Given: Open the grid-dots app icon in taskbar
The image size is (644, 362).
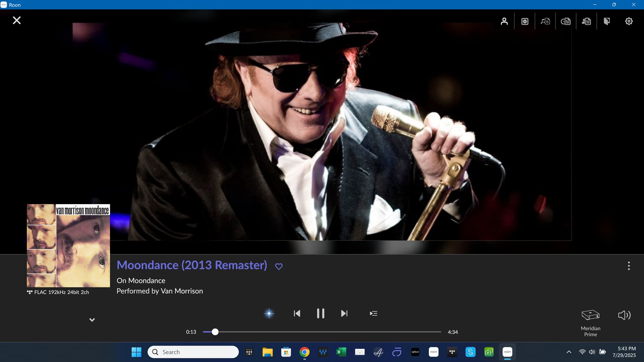Looking at the screenshot, I should tap(249, 352).
